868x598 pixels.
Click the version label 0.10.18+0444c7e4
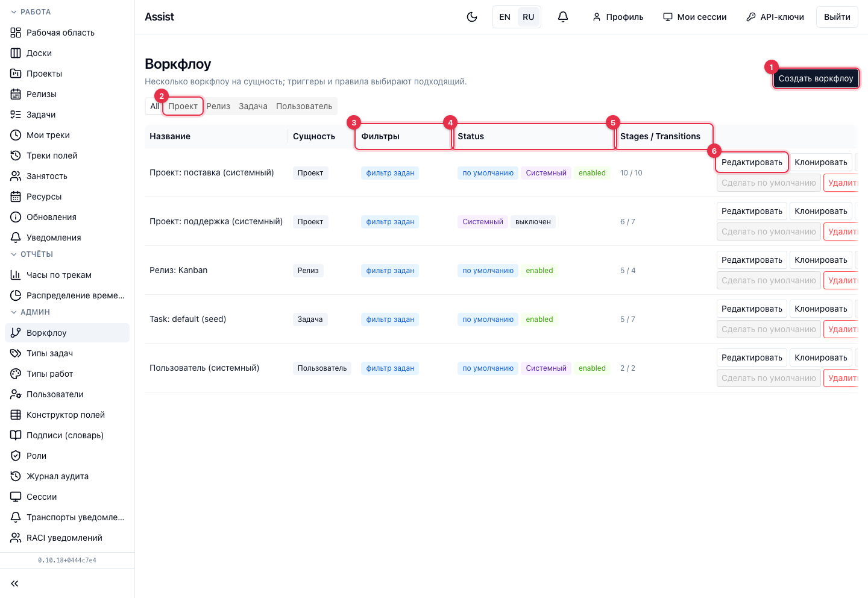[68, 561]
